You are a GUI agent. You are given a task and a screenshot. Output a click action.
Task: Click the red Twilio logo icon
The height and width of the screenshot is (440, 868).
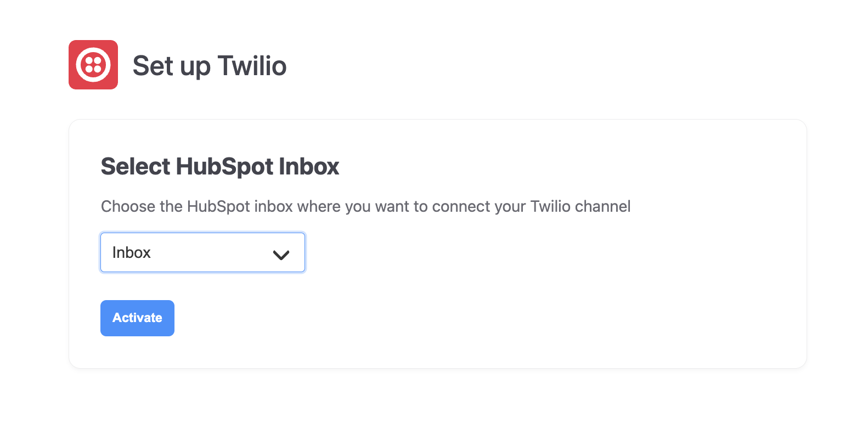(93, 65)
